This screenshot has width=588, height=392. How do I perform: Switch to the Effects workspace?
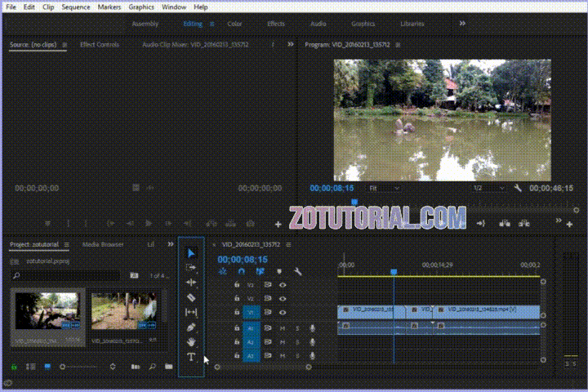[x=276, y=24]
